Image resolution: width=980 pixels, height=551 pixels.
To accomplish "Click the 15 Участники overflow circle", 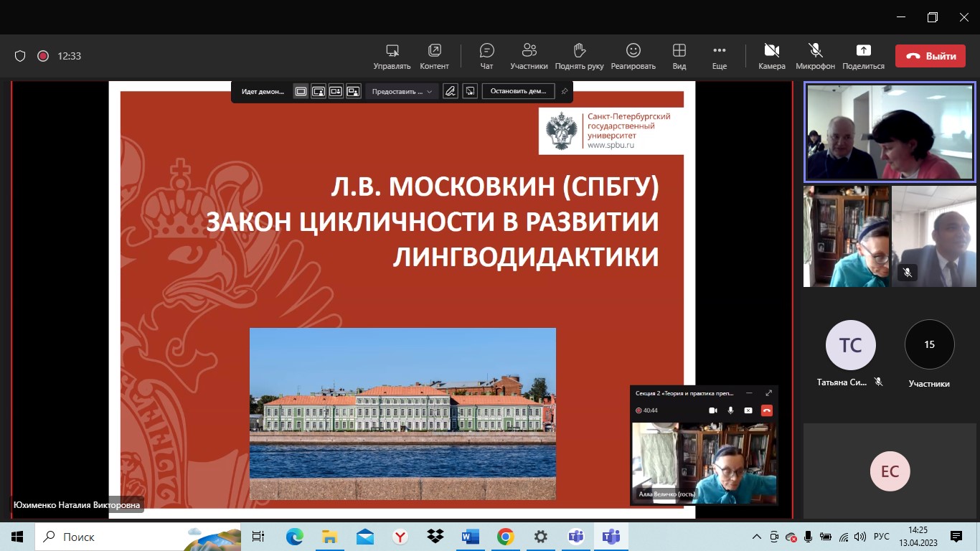I will coord(929,344).
